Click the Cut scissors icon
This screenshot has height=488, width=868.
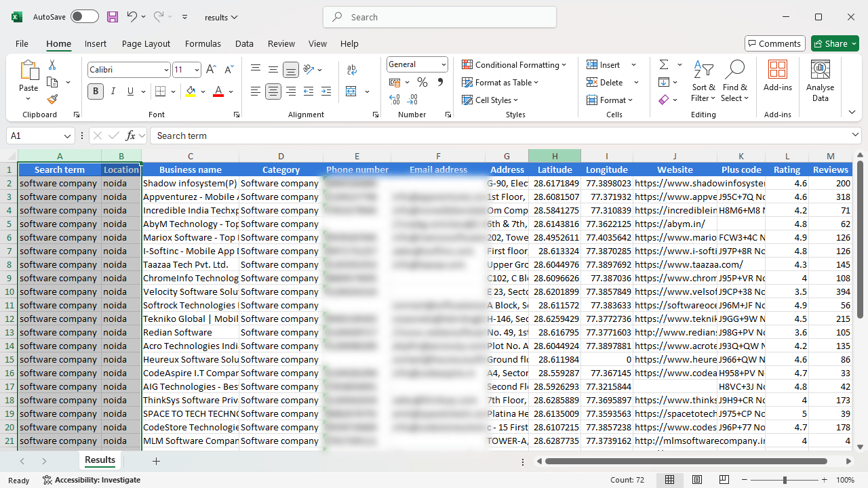pyautogui.click(x=52, y=65)
